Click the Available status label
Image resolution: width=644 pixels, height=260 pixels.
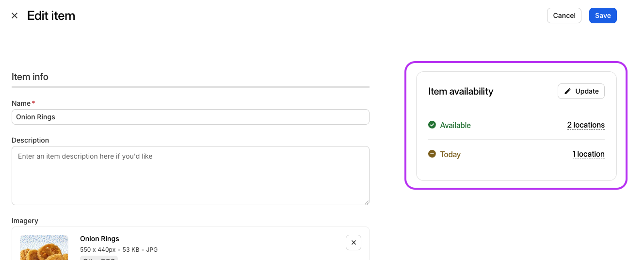pyautogui.click(x=455, y=125)
